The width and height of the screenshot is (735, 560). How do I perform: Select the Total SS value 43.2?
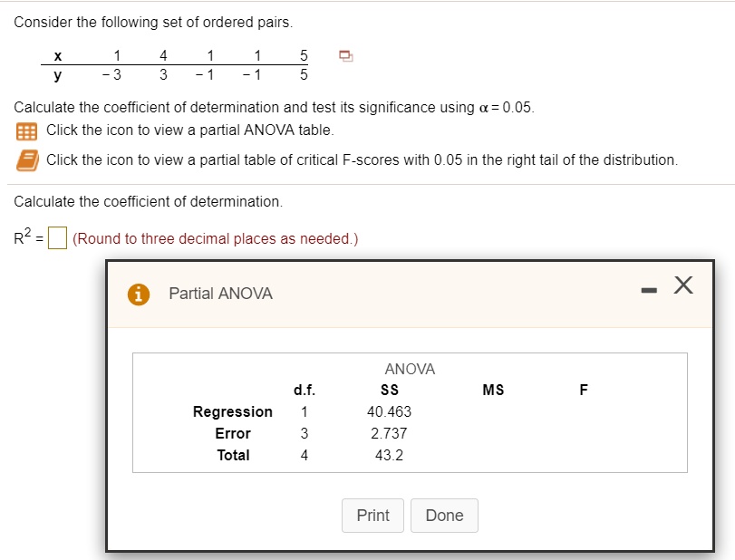390,455
